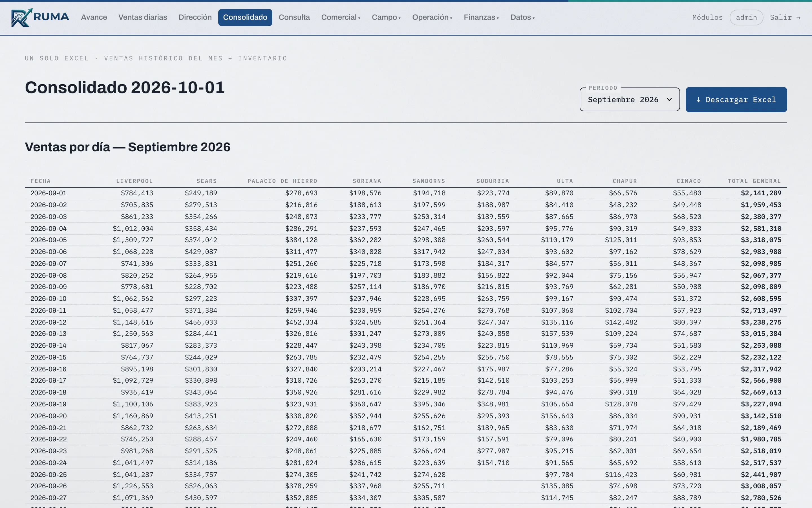Select the date cell 2026-09-12
Image resolution: width=812 pixels, height=508 pixels.
[x=49, y=322]
